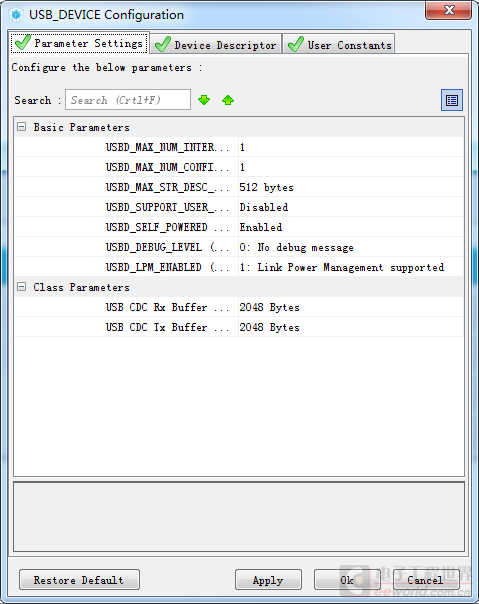Open the USBD_SUPPORT_USER Disabled value dropdown
Screen dimensions: 479x604
pos(351,207)
